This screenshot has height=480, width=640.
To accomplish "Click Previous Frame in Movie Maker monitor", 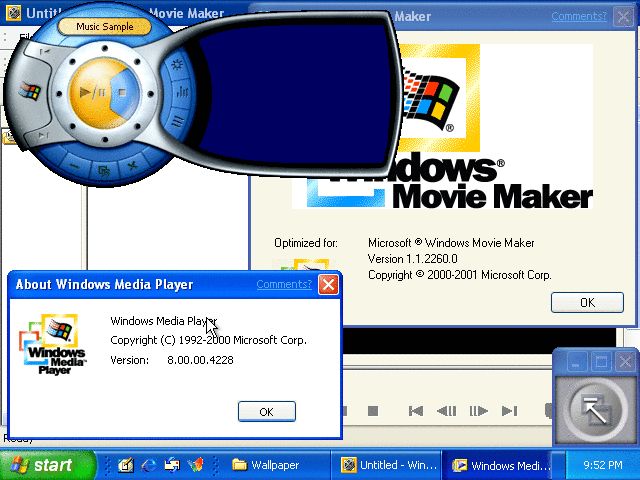I will point(447,411).
